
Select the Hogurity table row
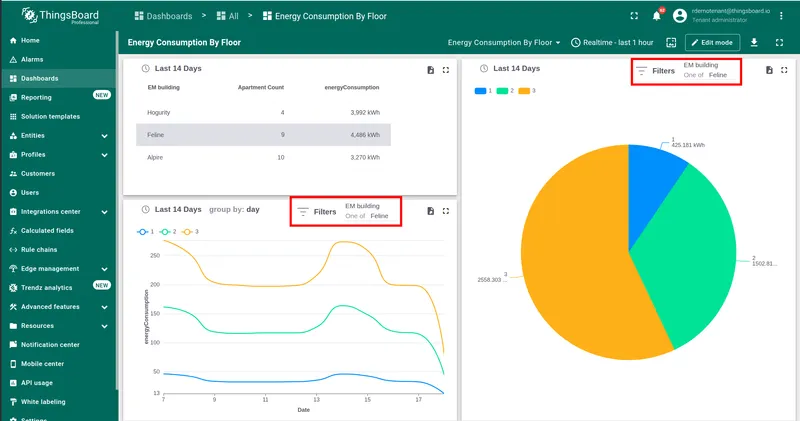click(x=263, y=112)
